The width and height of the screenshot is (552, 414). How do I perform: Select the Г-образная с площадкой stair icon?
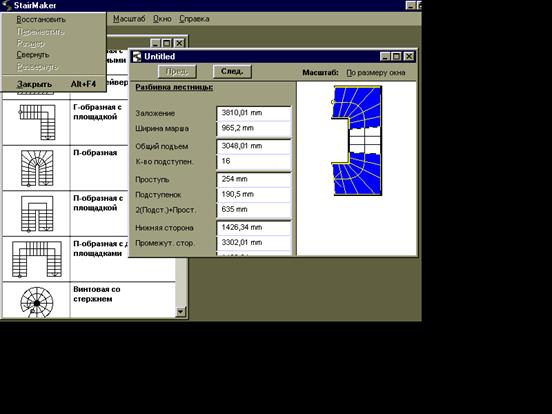tap(37, 122)
